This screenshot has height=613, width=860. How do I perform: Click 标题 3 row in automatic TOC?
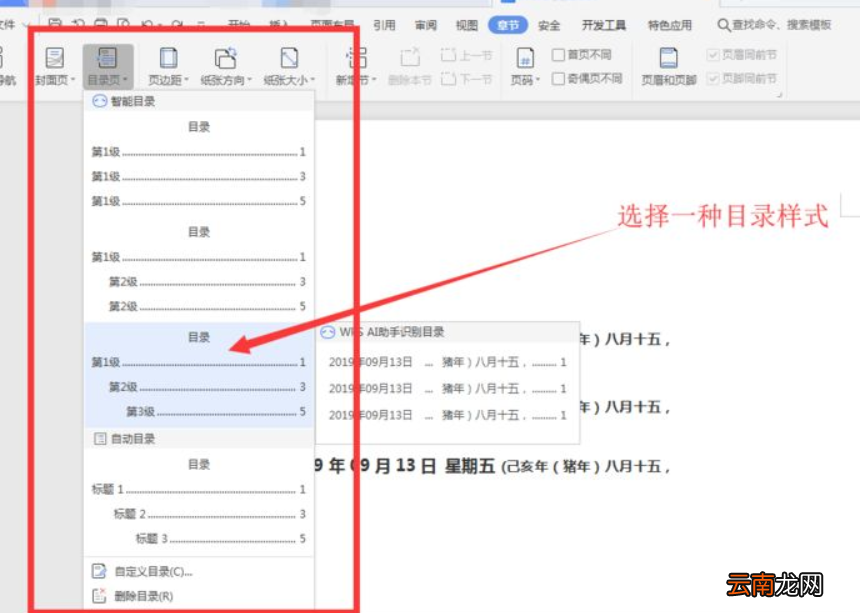point(220,538)
